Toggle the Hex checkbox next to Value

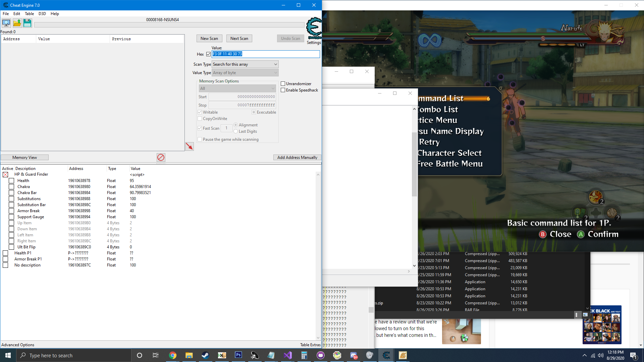pyautogui.click(x=209, y=54)
